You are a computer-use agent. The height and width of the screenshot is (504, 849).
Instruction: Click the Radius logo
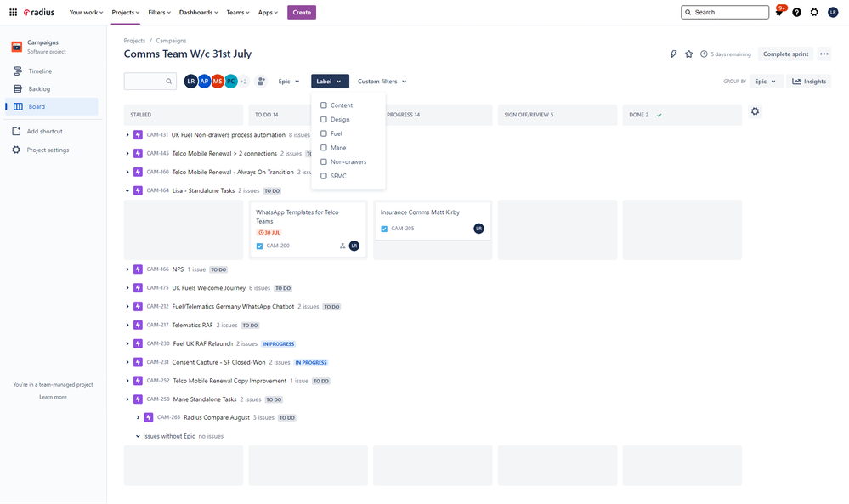point(39,12)
